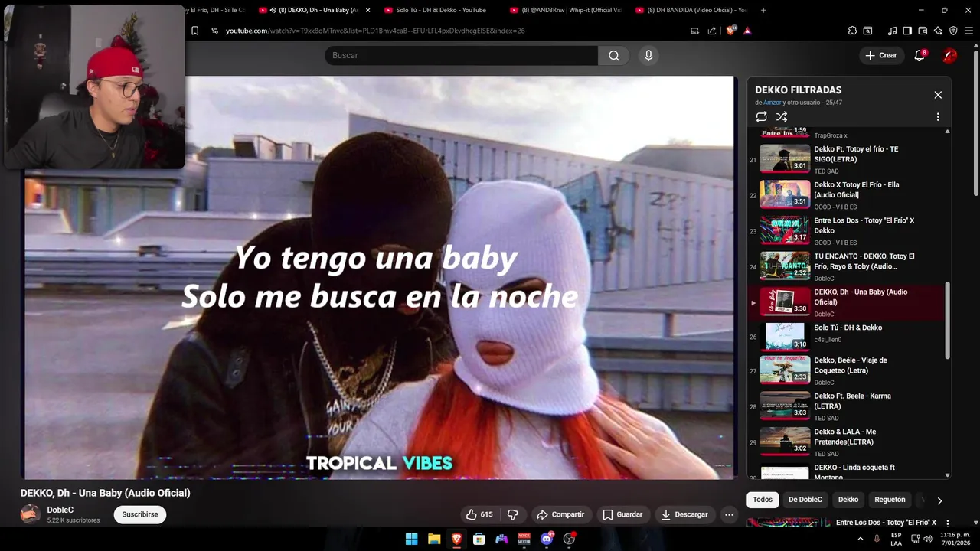Close the DEKKO, Dh - Una Baby tab
Image resolution: width=980 pixels, height=551 pixels.
point(367,10)
